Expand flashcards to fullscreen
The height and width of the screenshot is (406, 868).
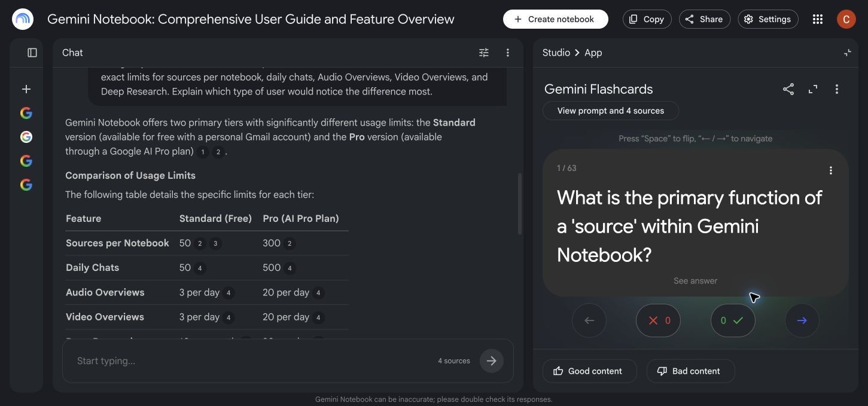click(812, 89)
